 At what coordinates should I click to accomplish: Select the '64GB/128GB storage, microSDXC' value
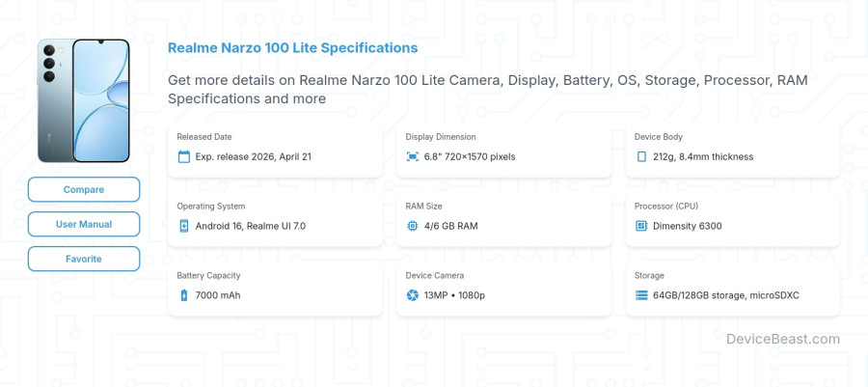click(x=725, y=295)
